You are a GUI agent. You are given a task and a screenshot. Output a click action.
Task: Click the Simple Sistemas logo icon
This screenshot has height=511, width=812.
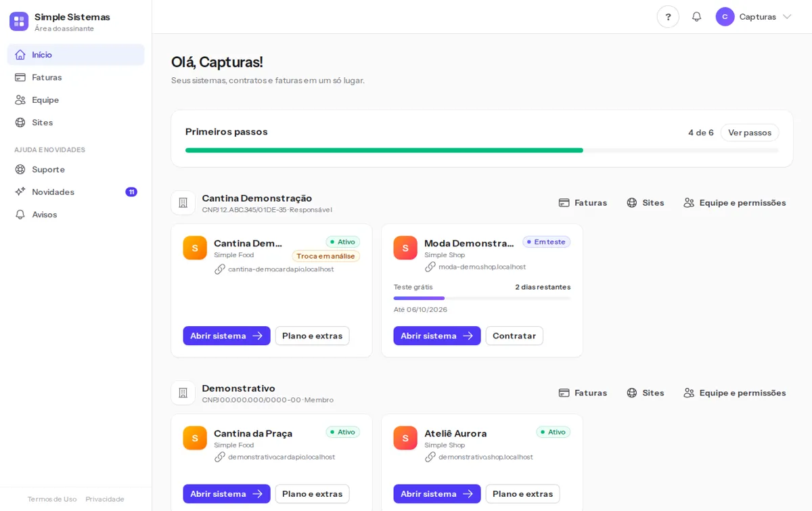[19, 22]
